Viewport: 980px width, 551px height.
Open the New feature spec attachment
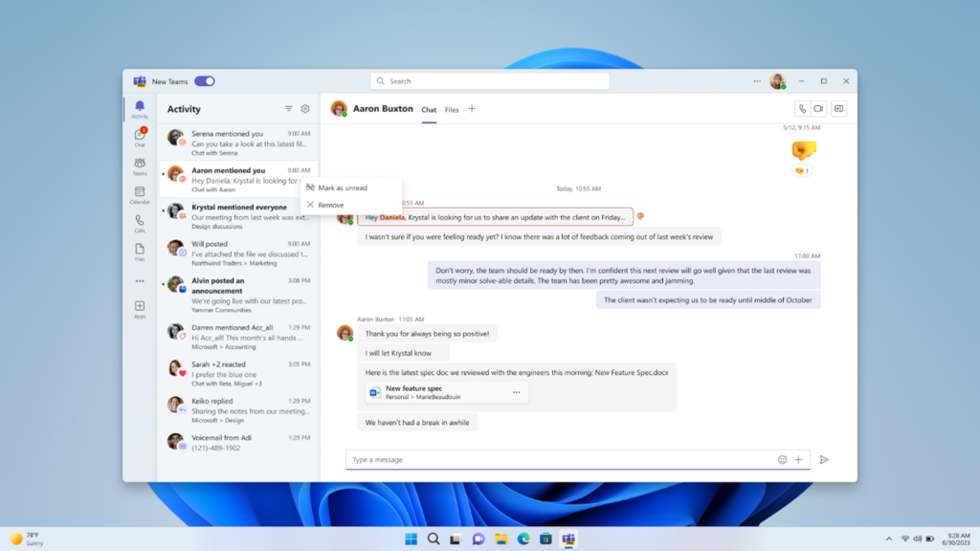[x=446, y=392]
